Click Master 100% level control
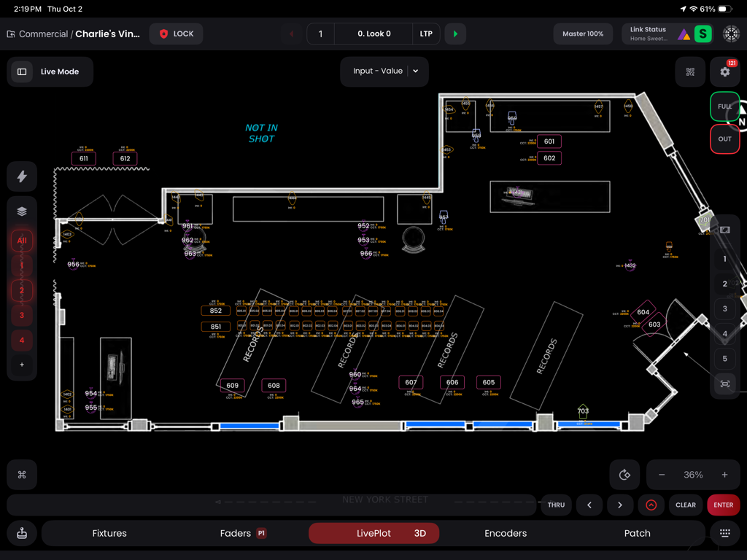Viewport: 747px width, 560px height. click(583, 34)
